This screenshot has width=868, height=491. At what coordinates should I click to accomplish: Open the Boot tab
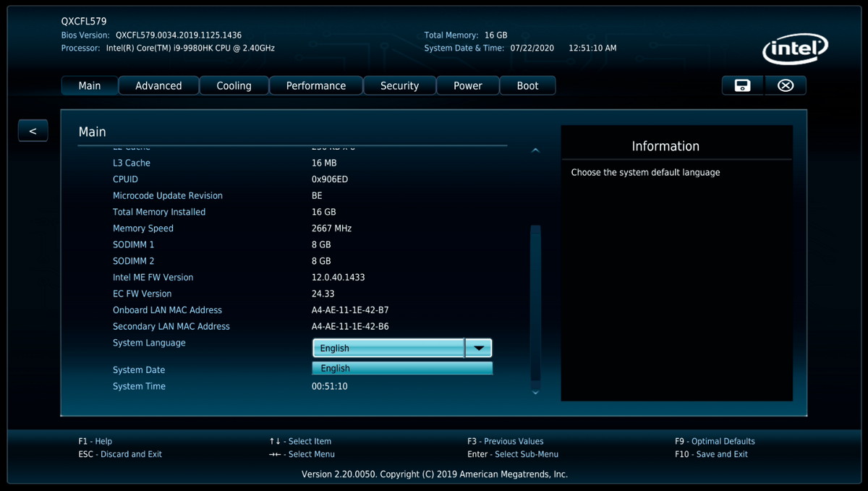[528, 85]
